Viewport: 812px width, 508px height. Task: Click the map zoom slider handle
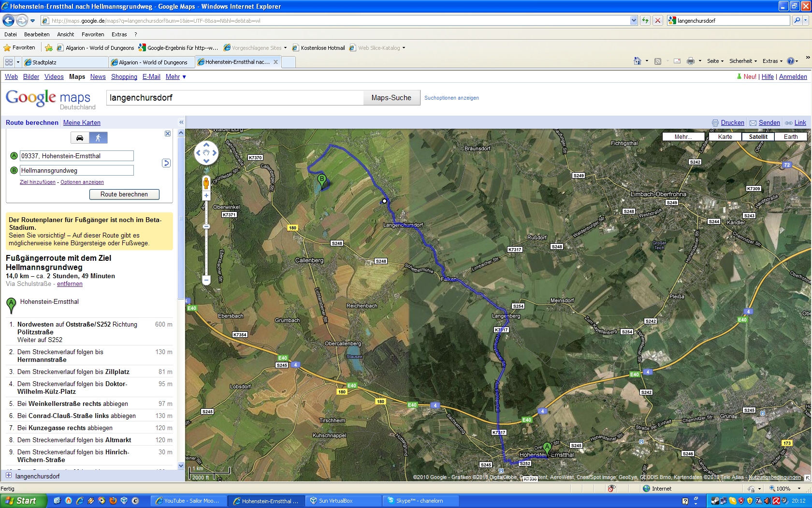(x=206, y=226)
